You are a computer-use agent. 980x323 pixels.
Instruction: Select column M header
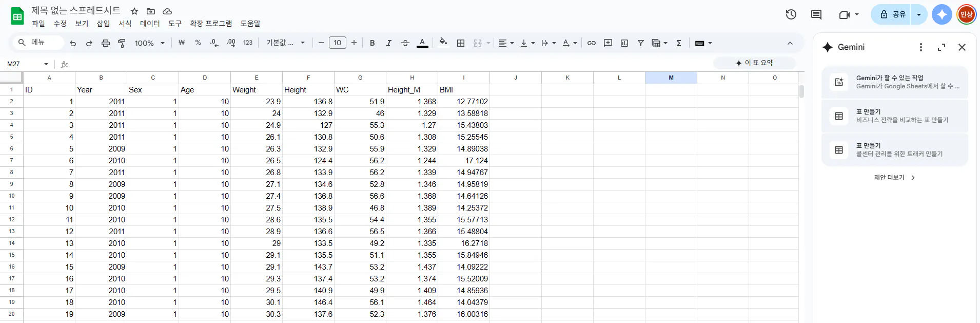pyautogui.click(x=671, y=78)
